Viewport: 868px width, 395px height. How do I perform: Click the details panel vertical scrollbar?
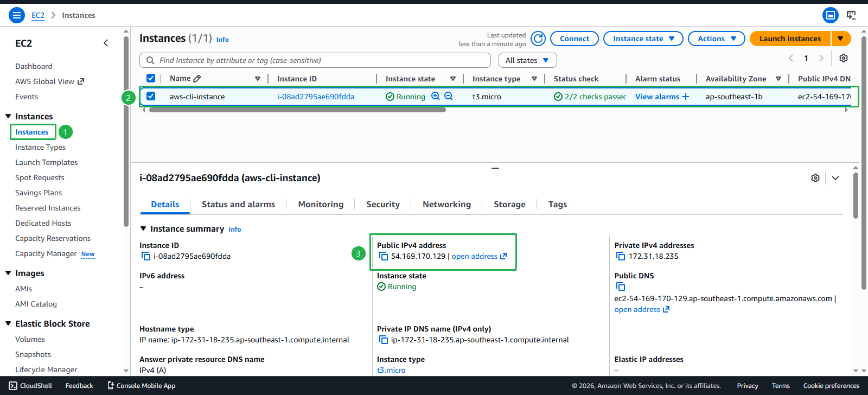(x=856, y=195)
